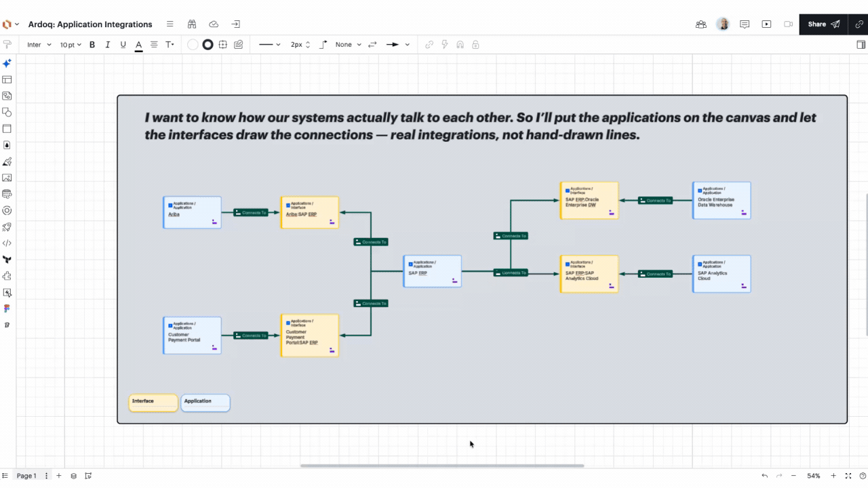The width and height of the screenshot is (868, 488).
Task: Click the line corner style icon
Action: click(x=323, y=45)
